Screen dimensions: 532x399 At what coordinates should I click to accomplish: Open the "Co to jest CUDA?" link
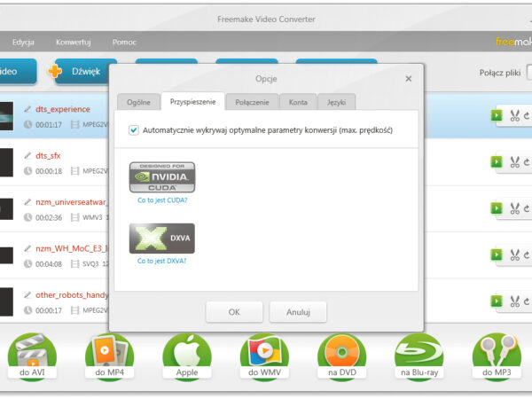point(162,200)
